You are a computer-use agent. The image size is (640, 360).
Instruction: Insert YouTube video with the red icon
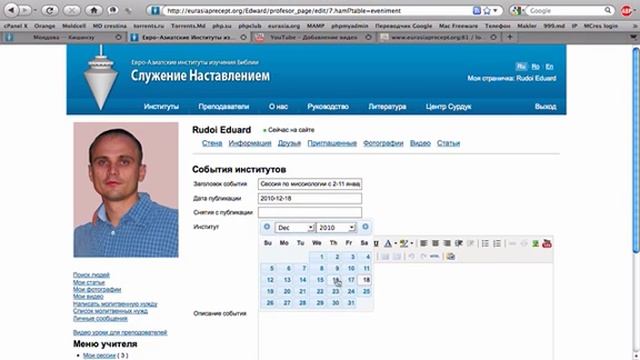(547, 244)
